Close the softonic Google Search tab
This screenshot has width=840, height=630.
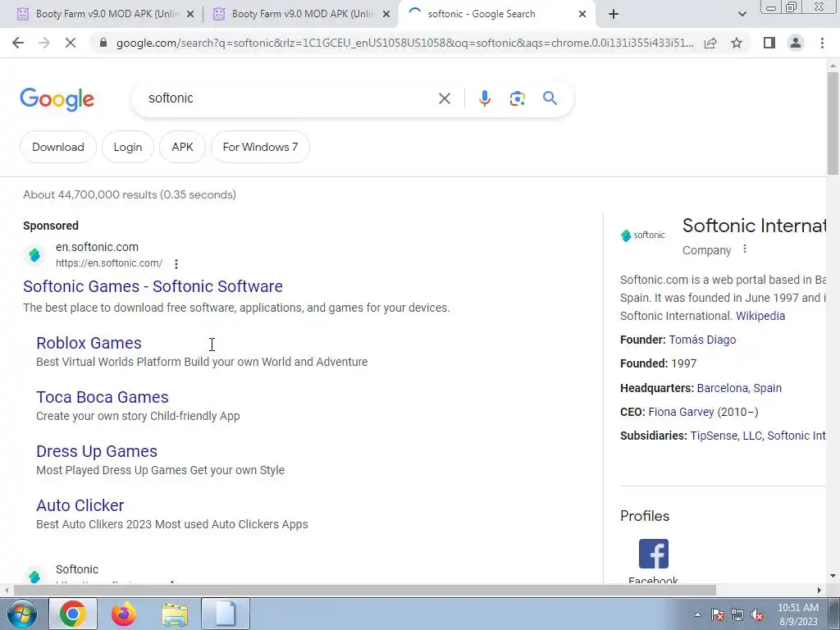coord(582,15)
